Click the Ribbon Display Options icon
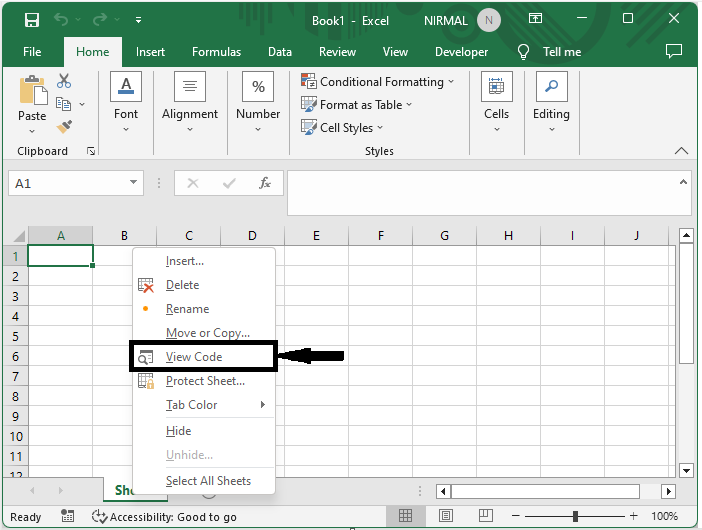Viewport: 702px width, 530px height. pos(535,18)
